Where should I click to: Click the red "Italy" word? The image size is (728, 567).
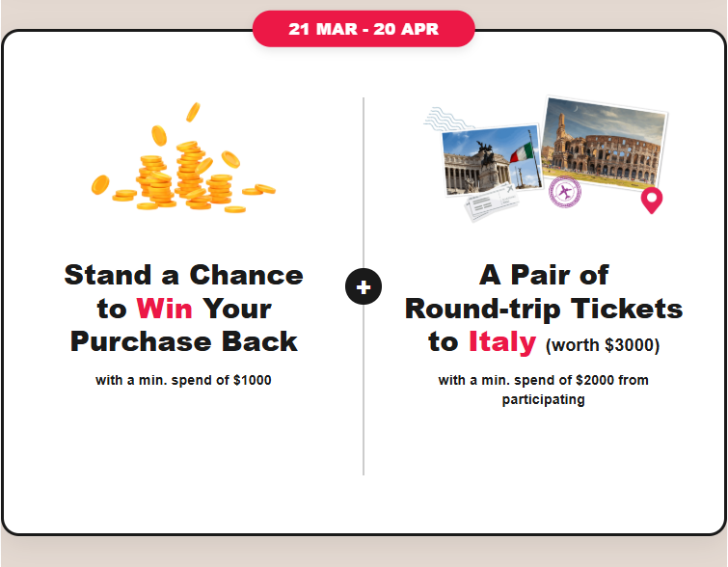point(501,341)
